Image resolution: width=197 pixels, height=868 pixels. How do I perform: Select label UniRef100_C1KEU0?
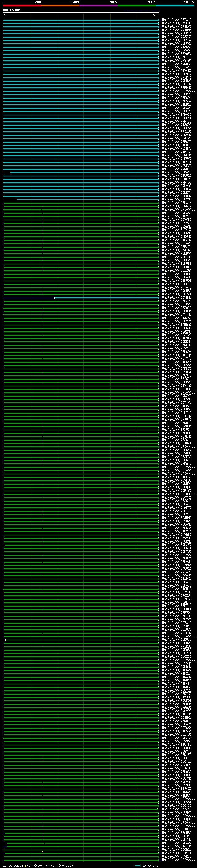coord(176,155)
